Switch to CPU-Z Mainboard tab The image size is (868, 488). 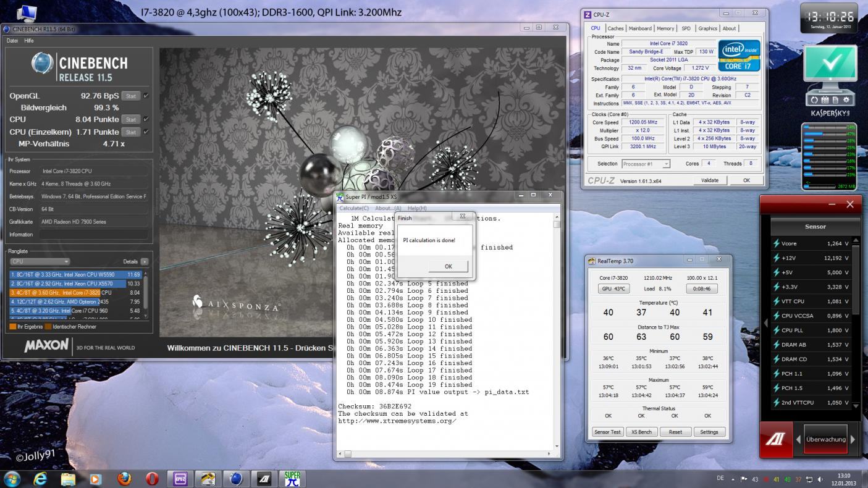(640, 28)
